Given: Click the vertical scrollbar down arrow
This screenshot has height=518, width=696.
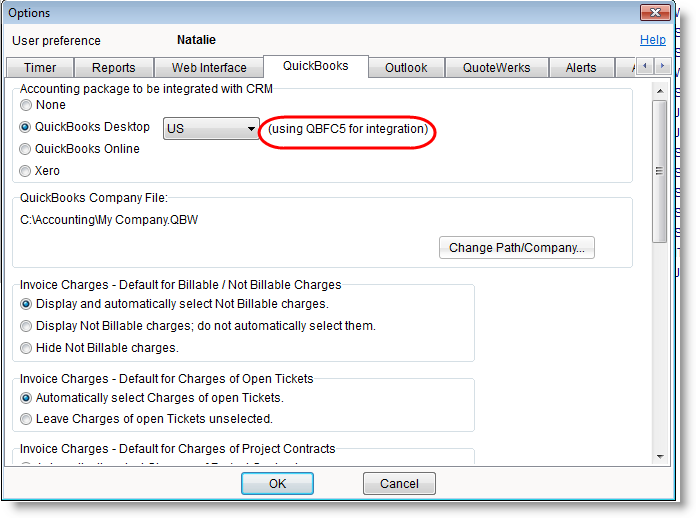Looking at the screenshot, I should coord(659,456).
